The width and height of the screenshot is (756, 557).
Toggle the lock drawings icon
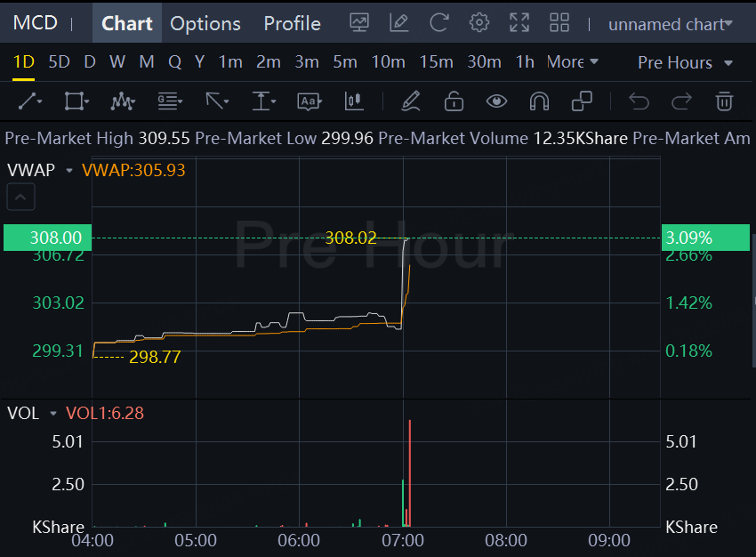coord(454,101)
